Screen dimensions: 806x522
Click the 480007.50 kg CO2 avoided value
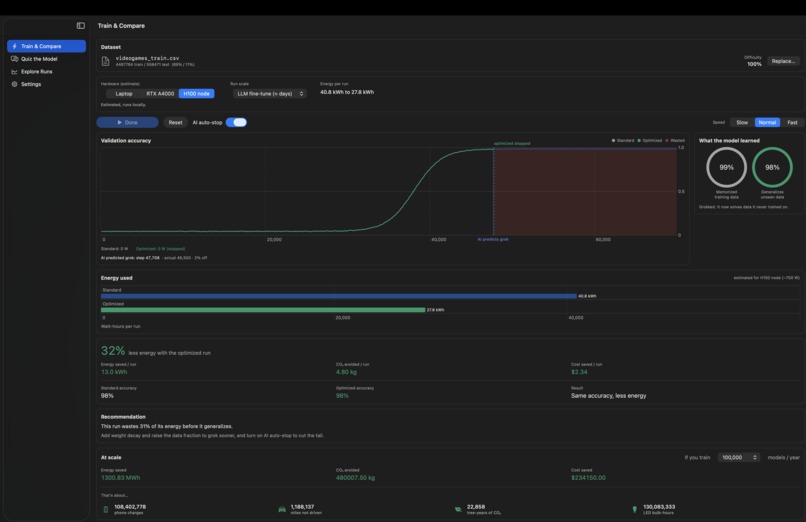coord(355,478)
